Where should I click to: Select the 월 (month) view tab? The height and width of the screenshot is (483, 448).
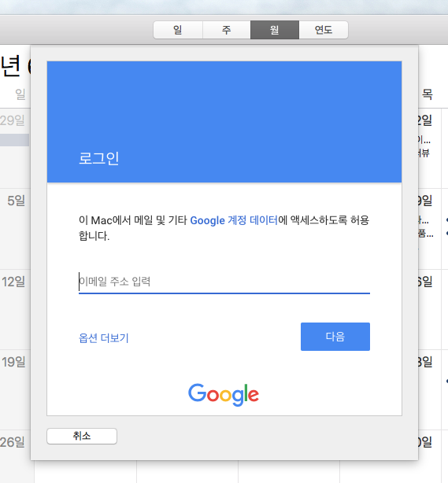[x=275, y=30]
